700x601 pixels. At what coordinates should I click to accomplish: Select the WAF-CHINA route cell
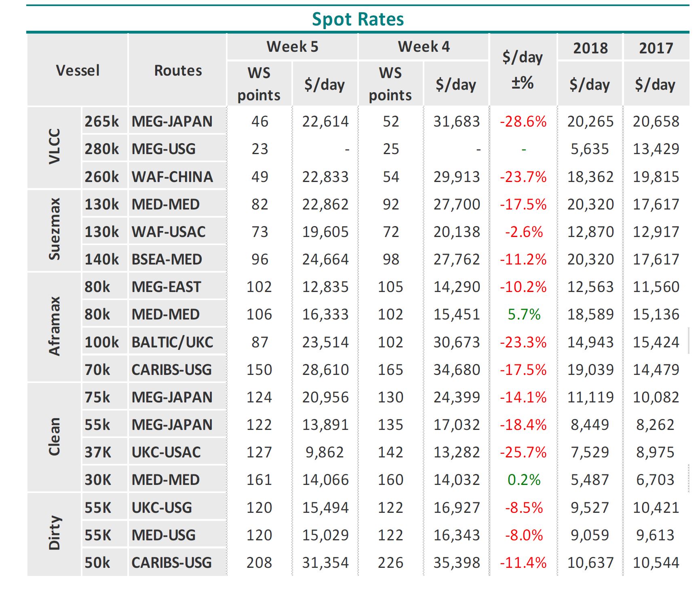177,177
